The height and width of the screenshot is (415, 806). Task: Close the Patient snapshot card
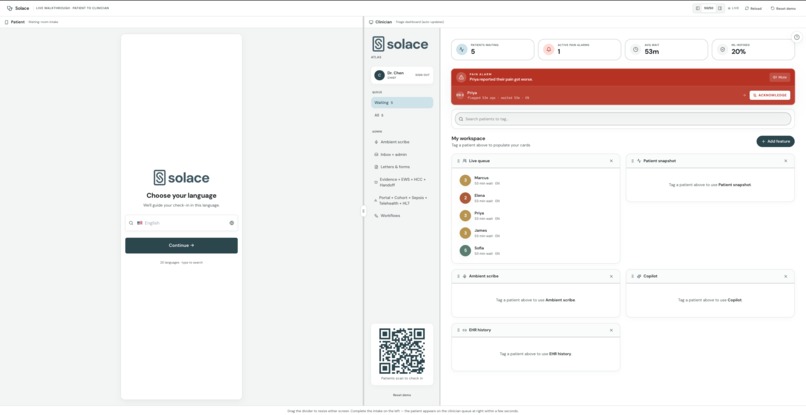click(x=785, y=161)
